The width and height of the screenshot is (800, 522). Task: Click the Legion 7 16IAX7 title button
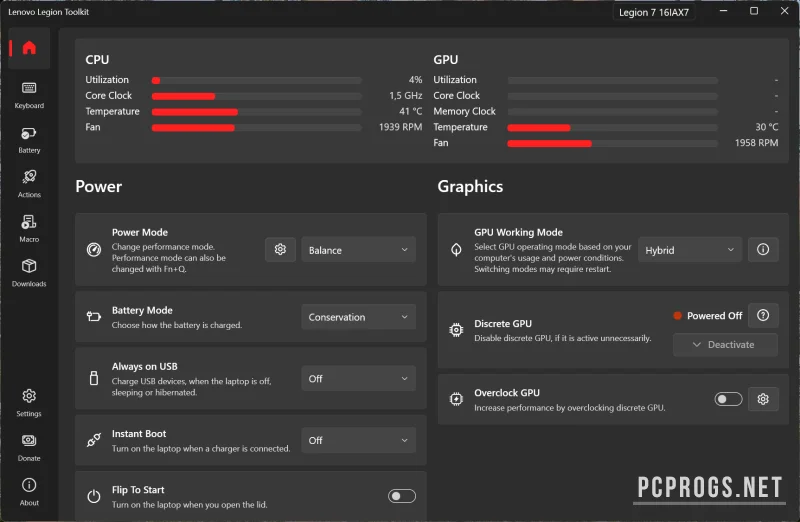coord(654,12)
